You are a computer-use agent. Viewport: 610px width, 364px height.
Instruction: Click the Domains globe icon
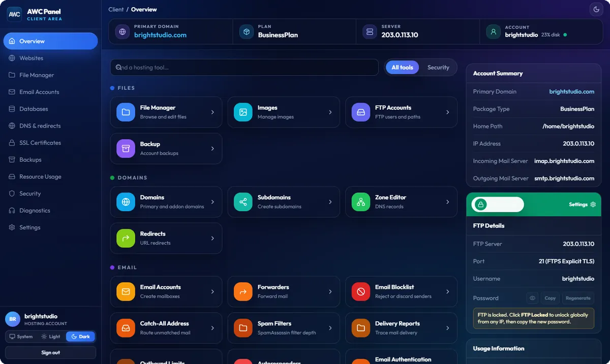point(126,202)
